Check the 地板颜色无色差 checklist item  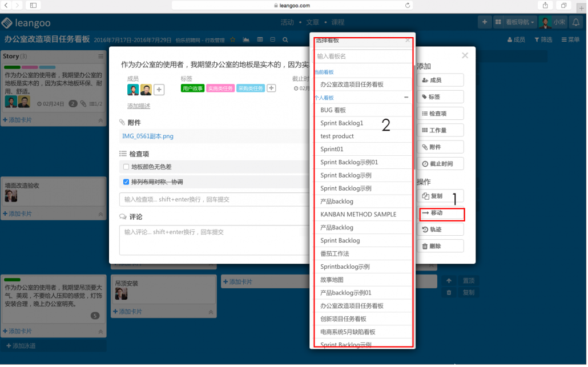tap(126, 167)
